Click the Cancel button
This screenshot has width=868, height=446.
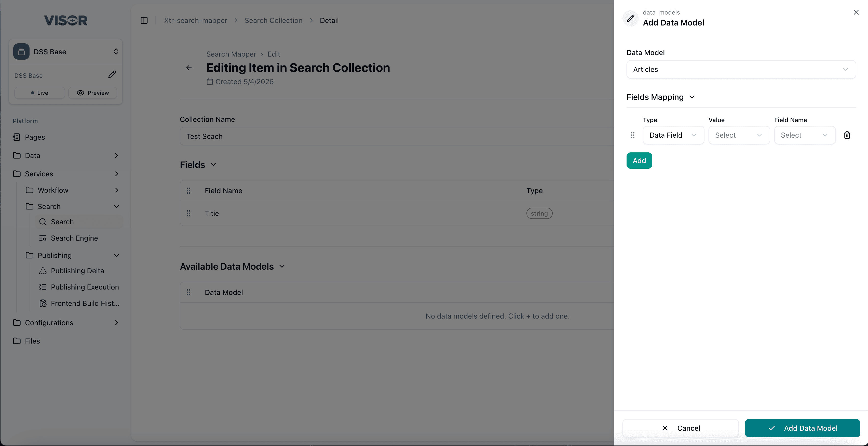[x=680, y=428]
